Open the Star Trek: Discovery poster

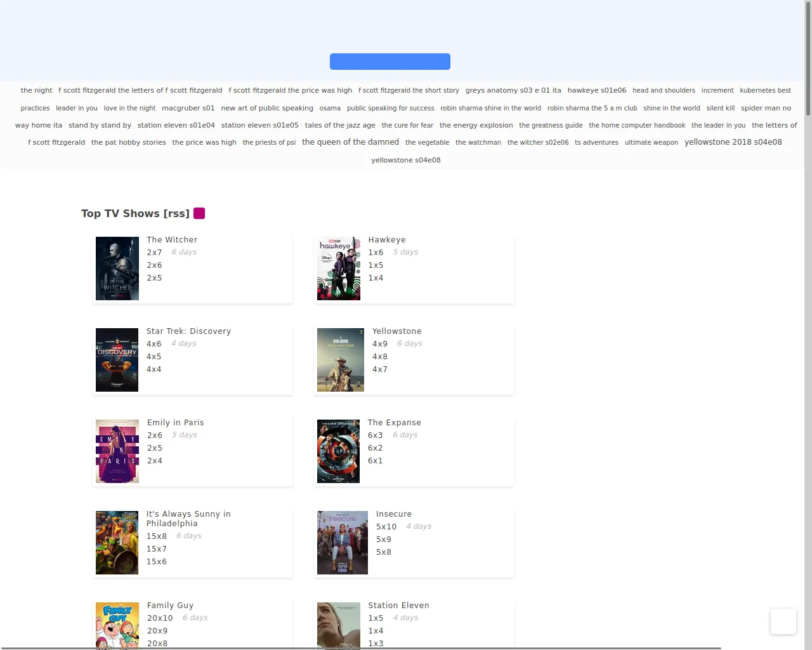tap(117, 360)
